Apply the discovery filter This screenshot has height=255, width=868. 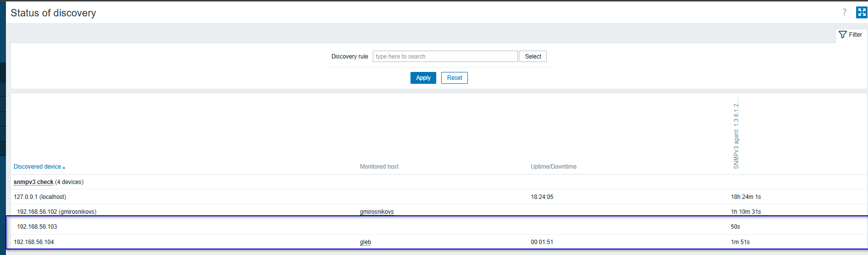(x=423, y=78)
